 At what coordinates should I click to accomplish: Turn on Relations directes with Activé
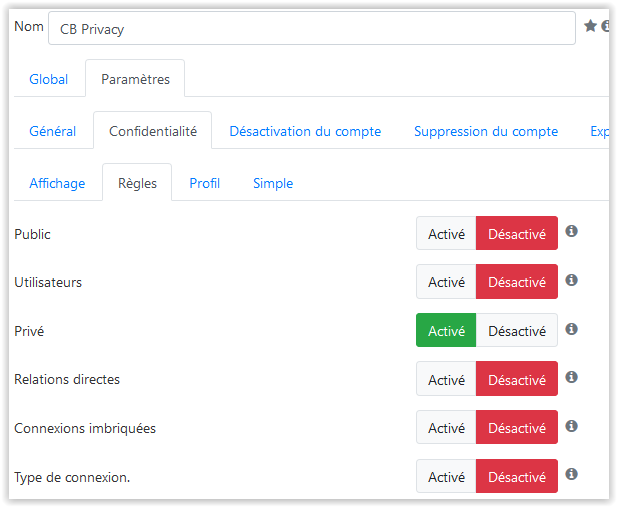[x=446, y=379]
